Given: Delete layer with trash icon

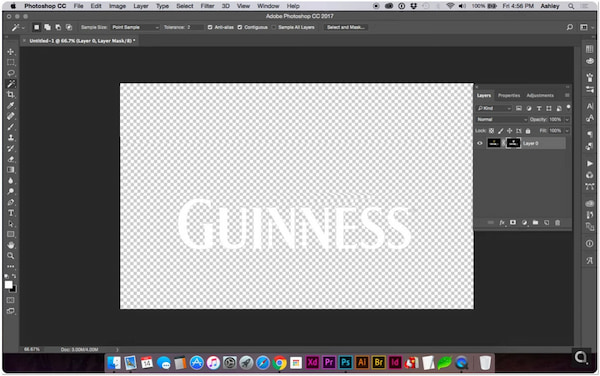Looking at the screenshot, I should [x=558, y=223].
